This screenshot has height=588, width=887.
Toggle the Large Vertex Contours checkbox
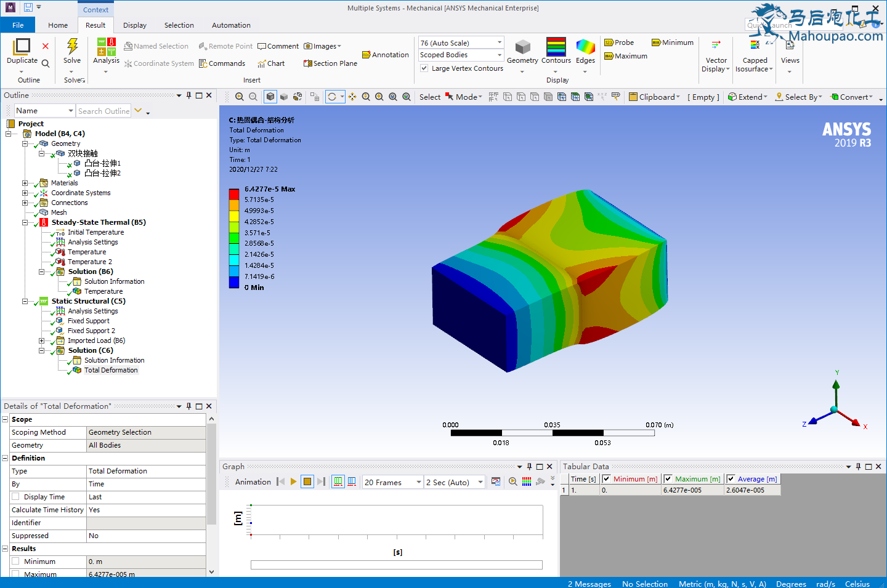(x=424, y=68)
